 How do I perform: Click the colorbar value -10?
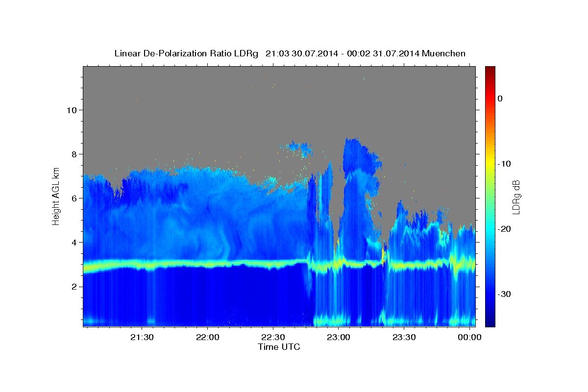coord(504,164)
